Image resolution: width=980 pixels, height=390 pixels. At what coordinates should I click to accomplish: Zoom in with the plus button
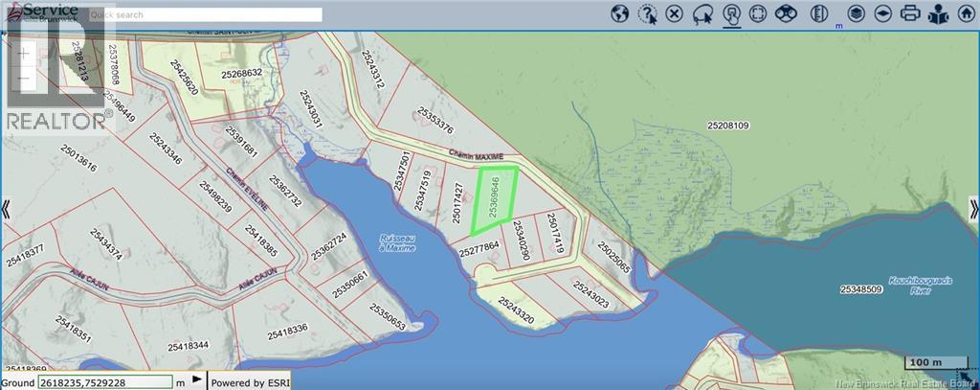24,54
